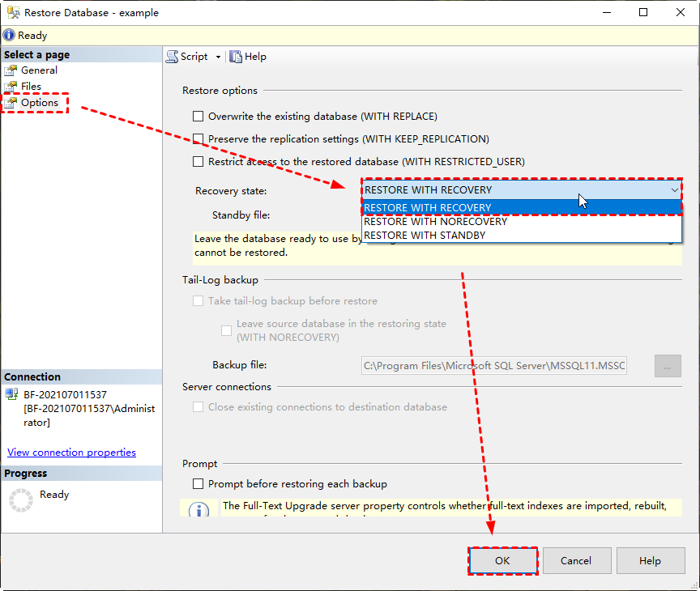Open View connection properties link
700x591 pixels.
(71, 452)
